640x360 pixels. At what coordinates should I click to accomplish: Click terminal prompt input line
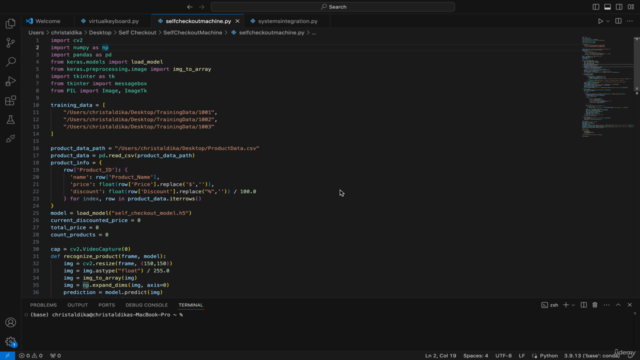click(106, 315)
